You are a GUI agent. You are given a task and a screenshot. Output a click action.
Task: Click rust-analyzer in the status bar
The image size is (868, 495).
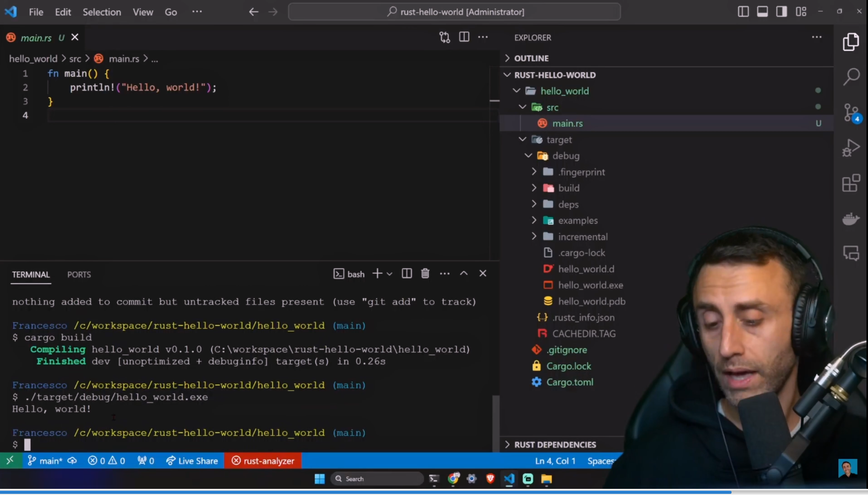pyautogui.click(x=263, y=460)
